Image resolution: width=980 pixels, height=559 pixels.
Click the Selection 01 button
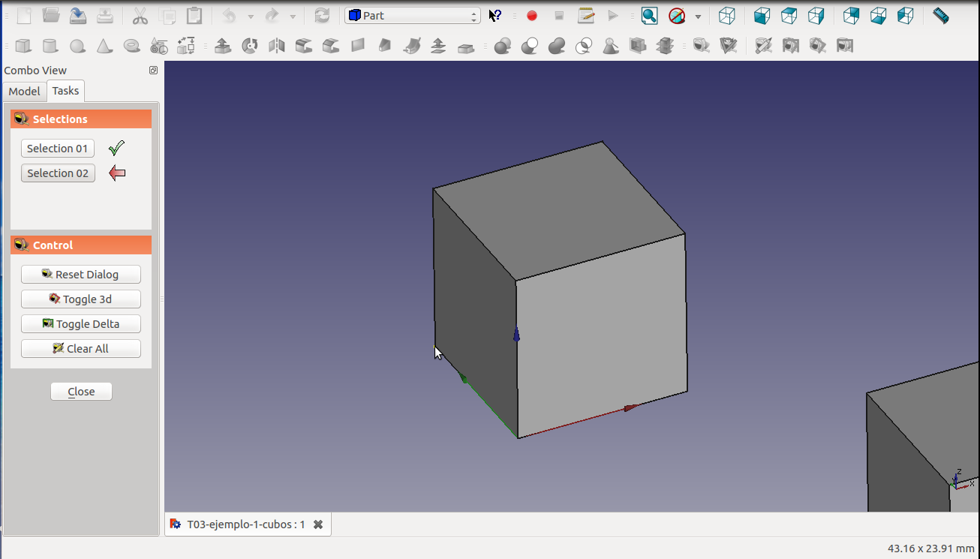coord(58,149)
